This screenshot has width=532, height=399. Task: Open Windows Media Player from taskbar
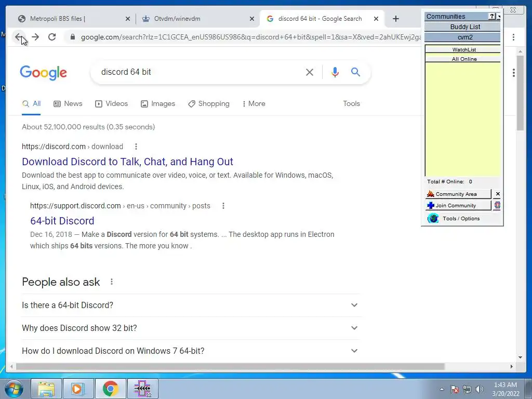pyautogui.click(x=78, y=389)
